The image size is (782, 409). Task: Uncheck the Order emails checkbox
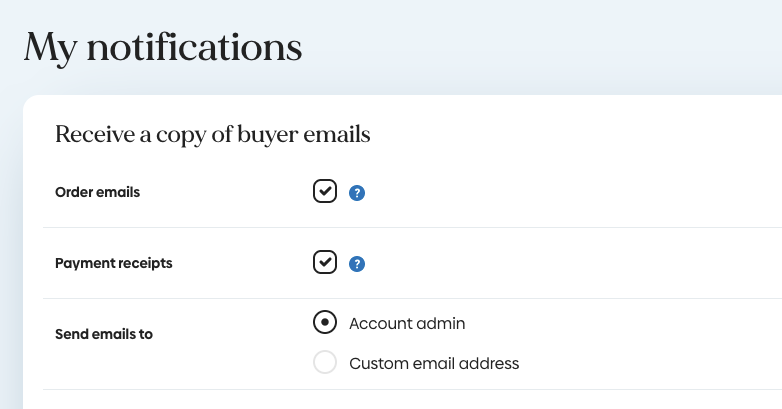click(325, 191)
